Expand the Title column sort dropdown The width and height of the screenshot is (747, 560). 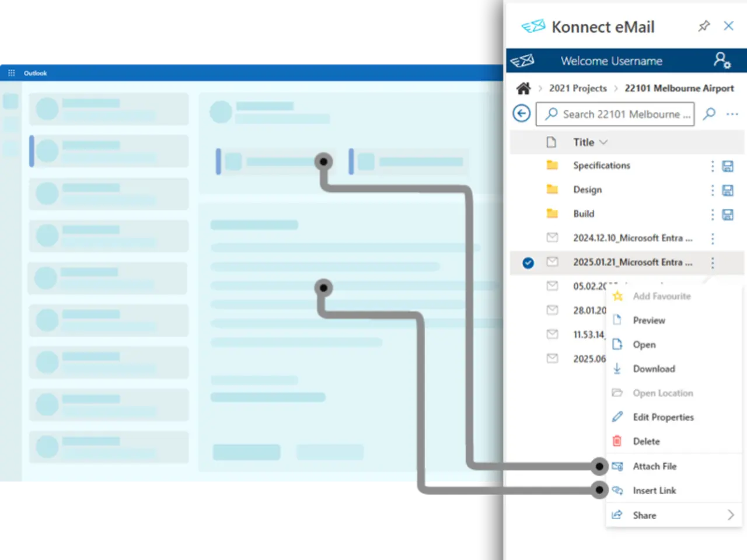(603, 142)
